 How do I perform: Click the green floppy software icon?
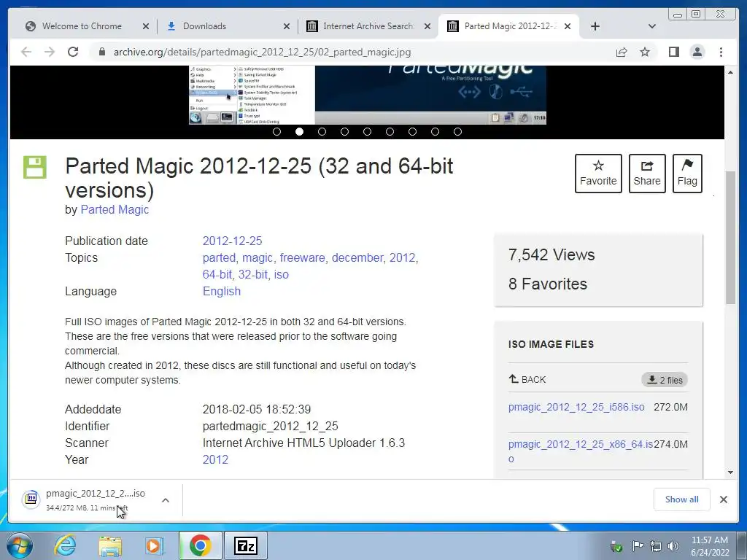tap(35, 167)
